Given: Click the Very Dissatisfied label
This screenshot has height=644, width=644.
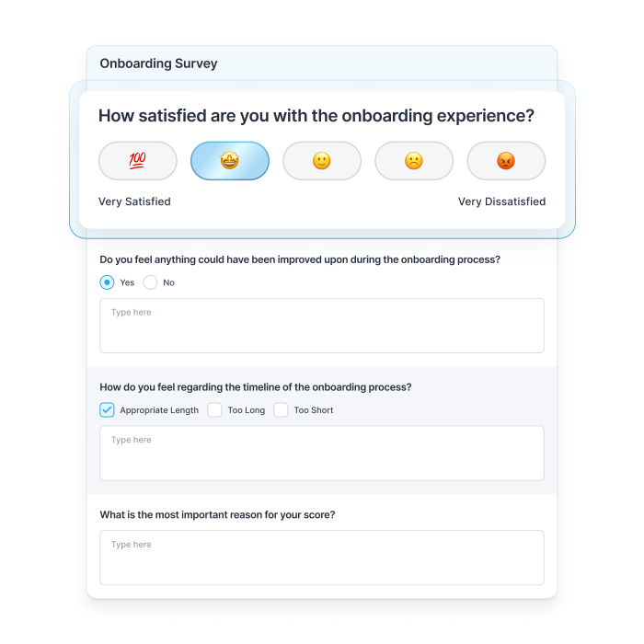Looking at the screenshot, I should (x=501, y=201).
